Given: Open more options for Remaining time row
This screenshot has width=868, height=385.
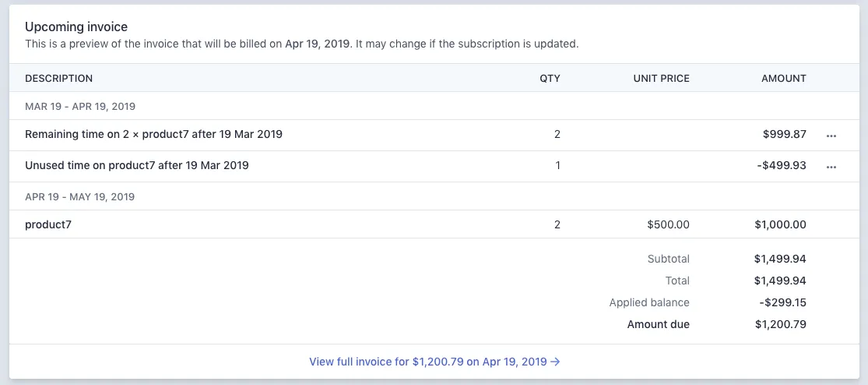Looking at the screenshot, I should pyautogui.click(x=831, y=136).
